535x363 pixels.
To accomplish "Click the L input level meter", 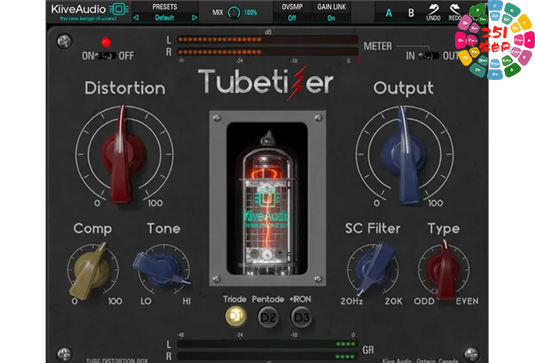I will click(x=268, y=40).
